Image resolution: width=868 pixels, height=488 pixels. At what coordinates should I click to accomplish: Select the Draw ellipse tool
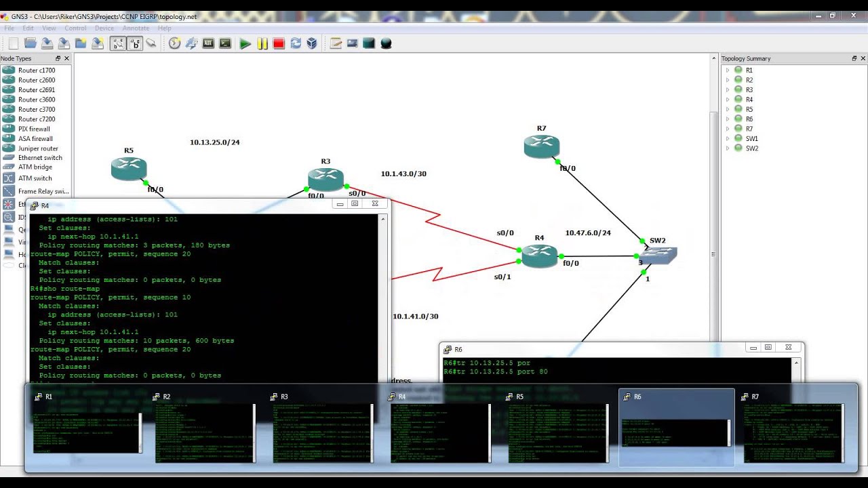click(x=386, y=43)
